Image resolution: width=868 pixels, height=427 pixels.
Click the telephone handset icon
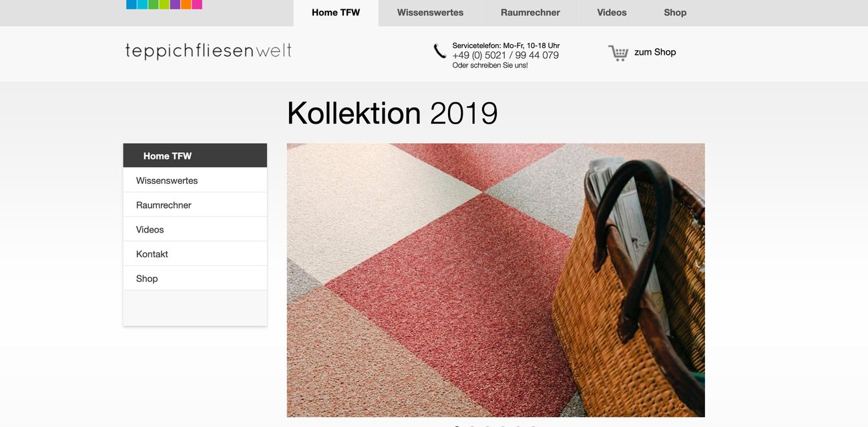coord(439,51)
